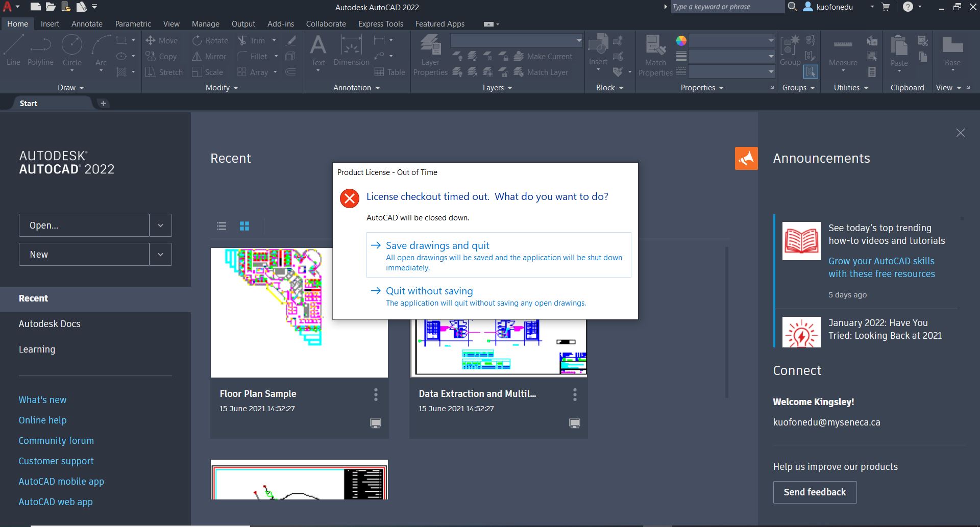Open Layer Properties manager
The width and height of the screenshot is (980, 527).
430,55
